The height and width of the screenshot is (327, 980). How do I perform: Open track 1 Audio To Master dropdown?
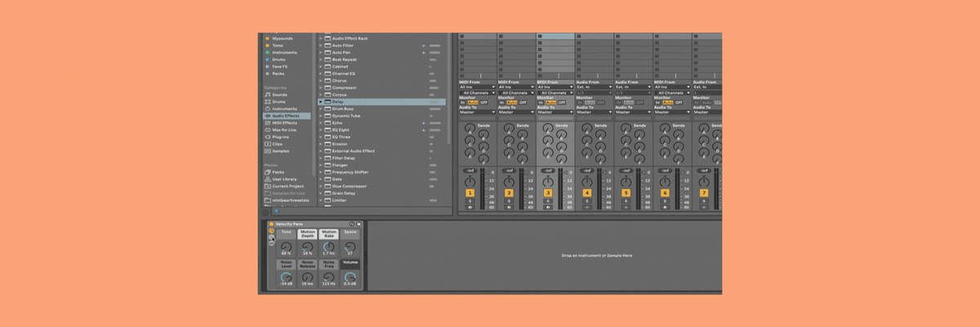[476, 112]
